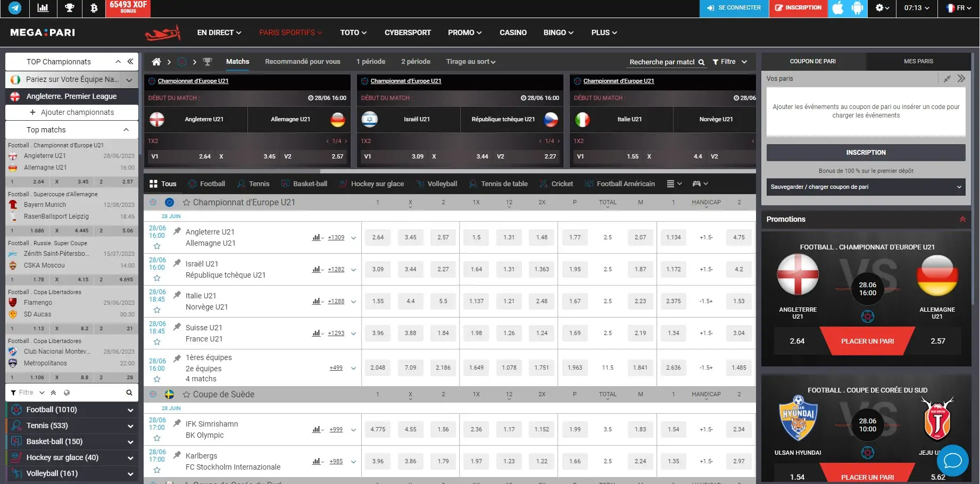Open the CASINO menu item

pyautogui.click(x=513, y=32)
